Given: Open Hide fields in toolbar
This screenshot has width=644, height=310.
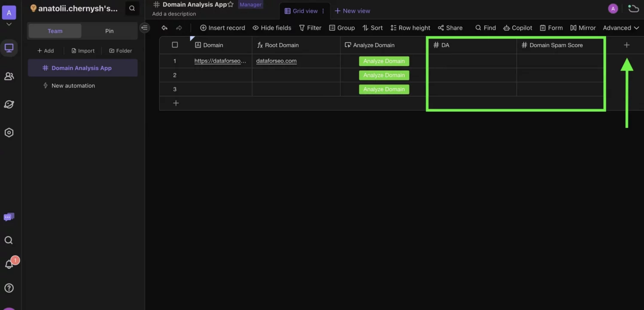Looking at the screenshot, I should [x=272, y=28].
